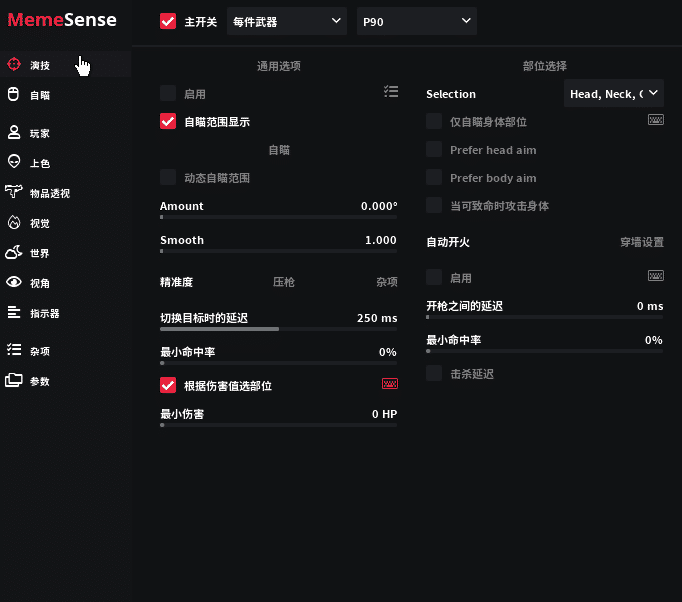Disable the 自瞄范围显示 checkbox
This screenshot has height=602, width=682.
click(x=168, y=122)
